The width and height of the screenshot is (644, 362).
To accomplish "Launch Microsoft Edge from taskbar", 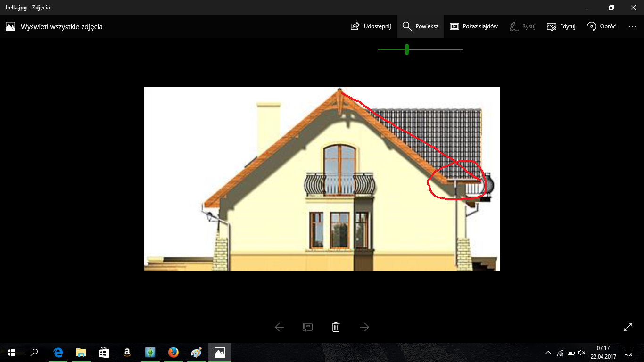I will pyautogui.click(x=58, y=353).
